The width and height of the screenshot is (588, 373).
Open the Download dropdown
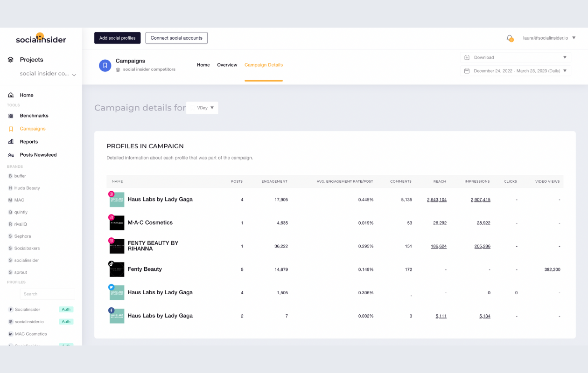(x=516, y=57)
